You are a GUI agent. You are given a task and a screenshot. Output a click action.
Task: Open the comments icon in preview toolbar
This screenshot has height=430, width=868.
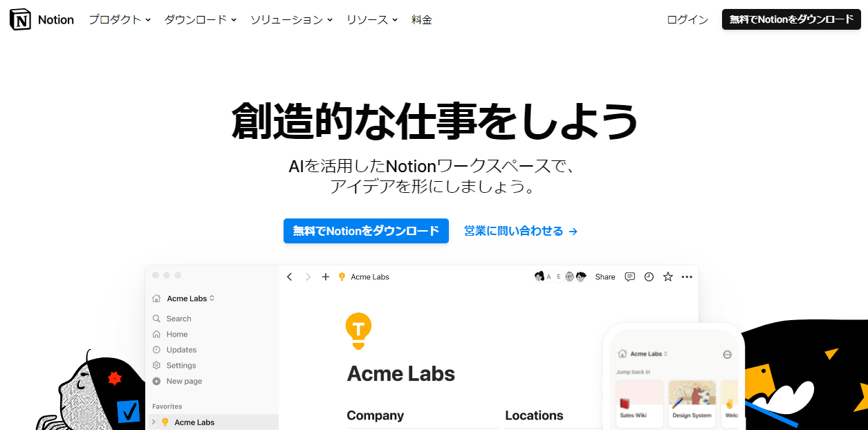point(630,277)
